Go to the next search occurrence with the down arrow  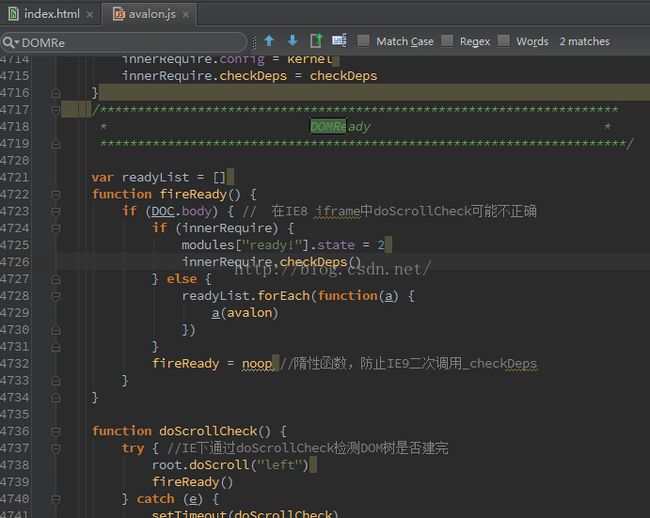coord(292,41)
